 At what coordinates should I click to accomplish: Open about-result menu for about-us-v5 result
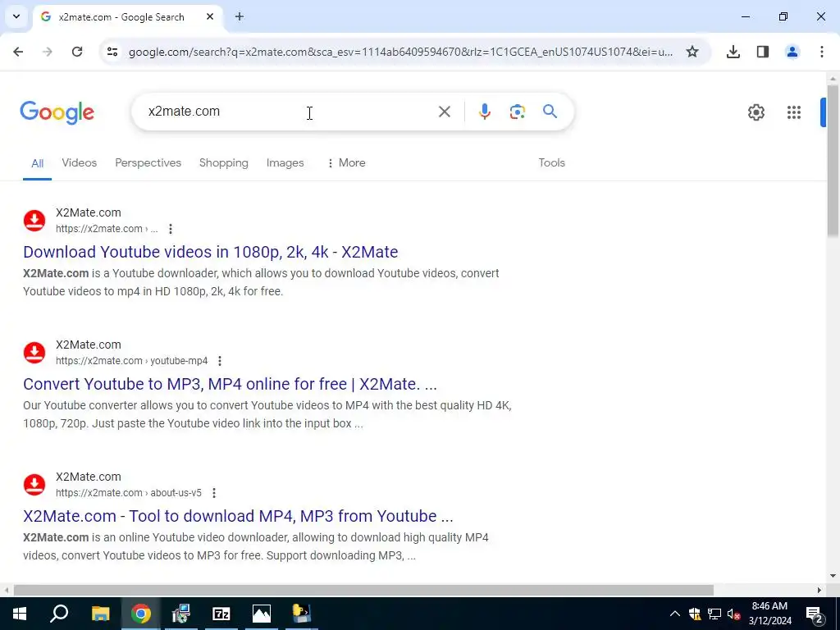pyautogui.click(x=214, y=493)
